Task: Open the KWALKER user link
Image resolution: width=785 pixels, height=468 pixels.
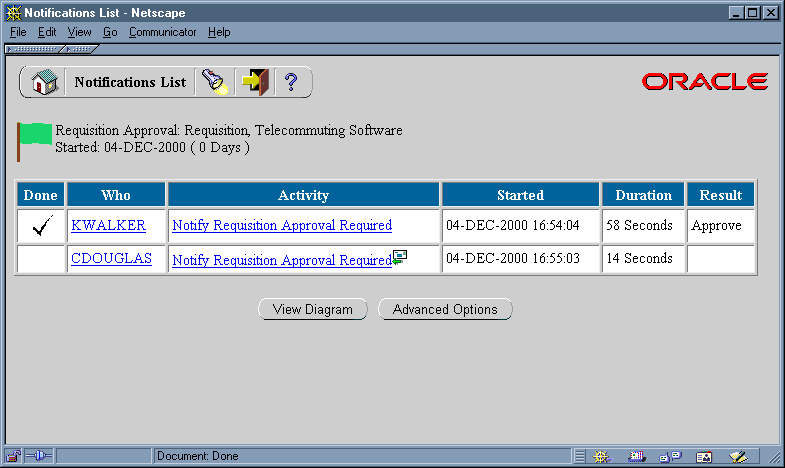Action: click(x=108, y=226)
